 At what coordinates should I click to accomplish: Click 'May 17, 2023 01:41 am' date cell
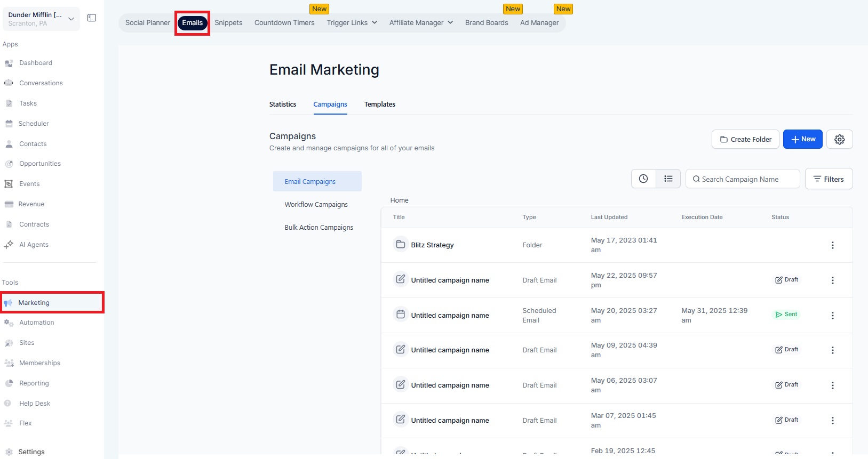point(624,245)
